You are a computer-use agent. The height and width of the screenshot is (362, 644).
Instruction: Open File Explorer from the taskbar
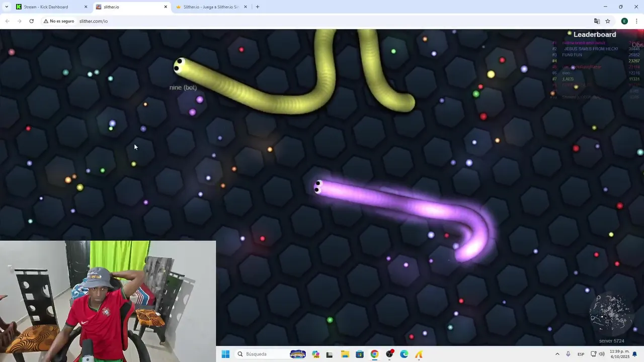[x=345, y=354]
